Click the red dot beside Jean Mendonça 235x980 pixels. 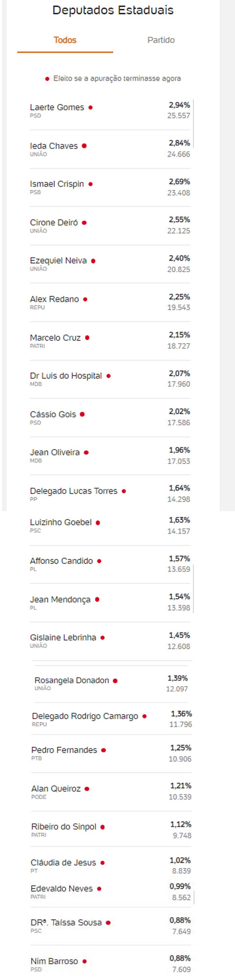pyautogui.click(x=97, y=600)
